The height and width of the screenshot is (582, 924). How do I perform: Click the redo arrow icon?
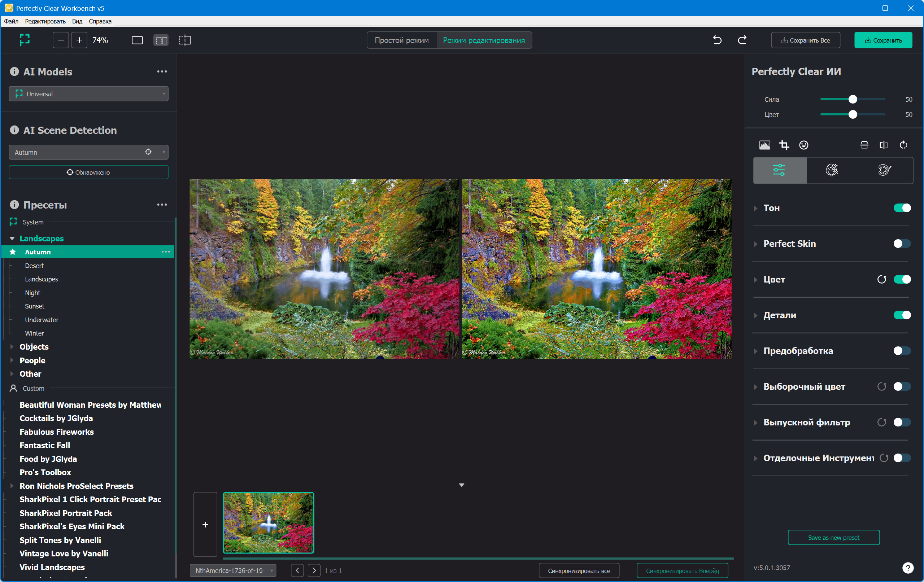click(742, 40)
